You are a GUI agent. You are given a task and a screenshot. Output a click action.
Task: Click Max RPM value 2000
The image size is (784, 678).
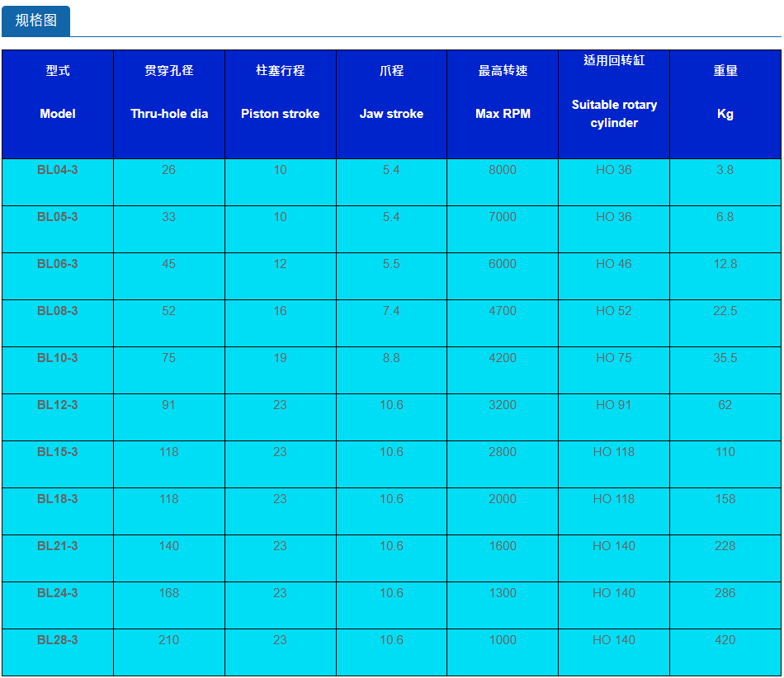[503, 499]
